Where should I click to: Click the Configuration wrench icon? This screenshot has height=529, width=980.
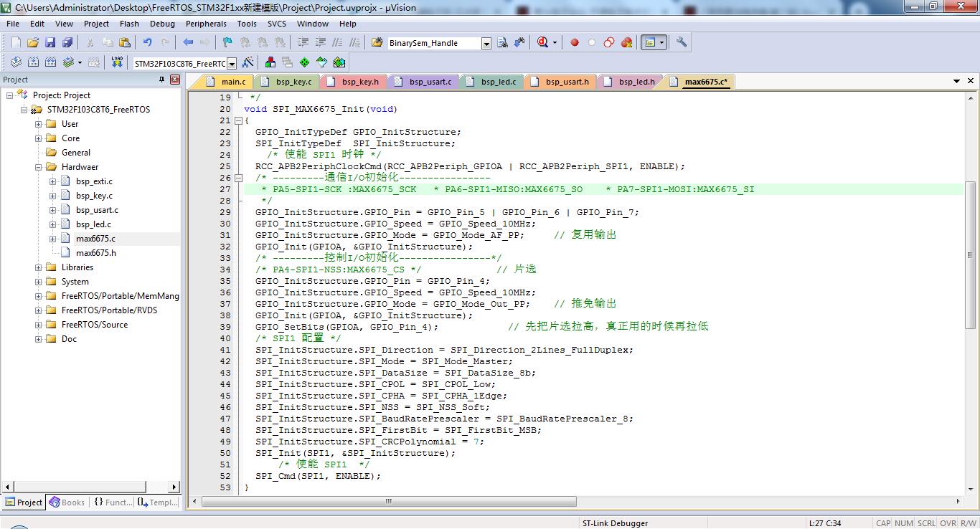coord(682,43)
